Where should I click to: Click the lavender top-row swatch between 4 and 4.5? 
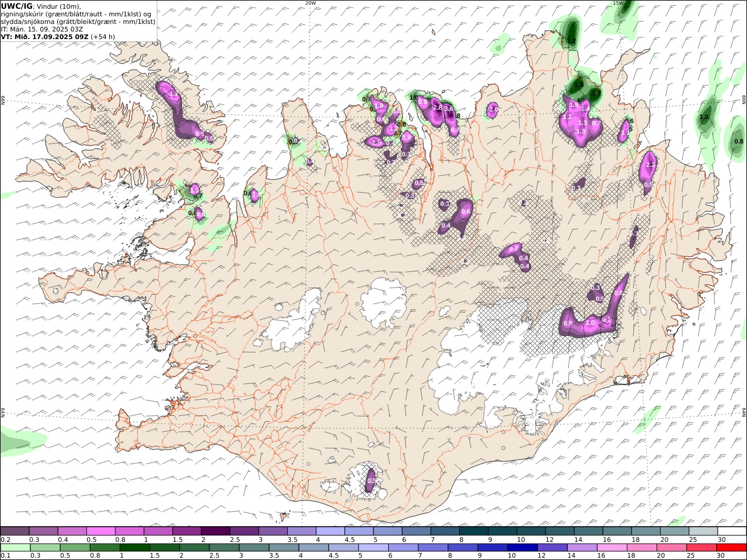click(330, 531)
